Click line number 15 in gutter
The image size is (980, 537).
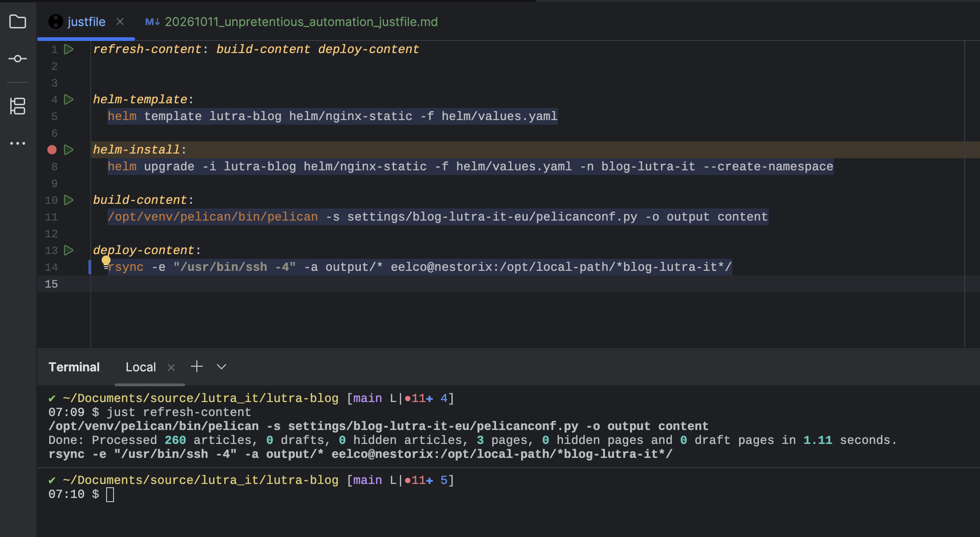point(51,284)
